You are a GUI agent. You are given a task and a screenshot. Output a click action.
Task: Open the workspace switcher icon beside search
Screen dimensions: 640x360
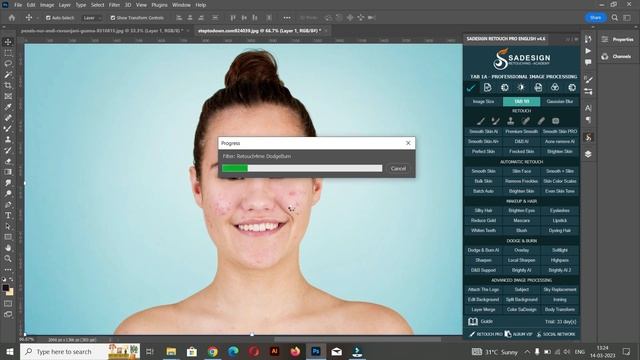tap(627, 18)
